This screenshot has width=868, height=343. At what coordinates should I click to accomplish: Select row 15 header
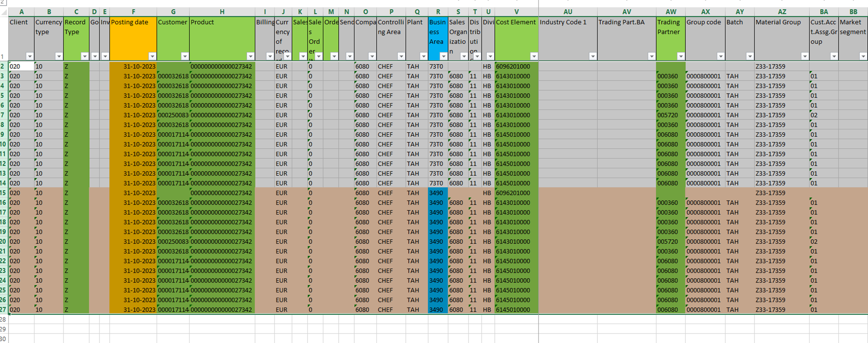[x=3, y=193]
